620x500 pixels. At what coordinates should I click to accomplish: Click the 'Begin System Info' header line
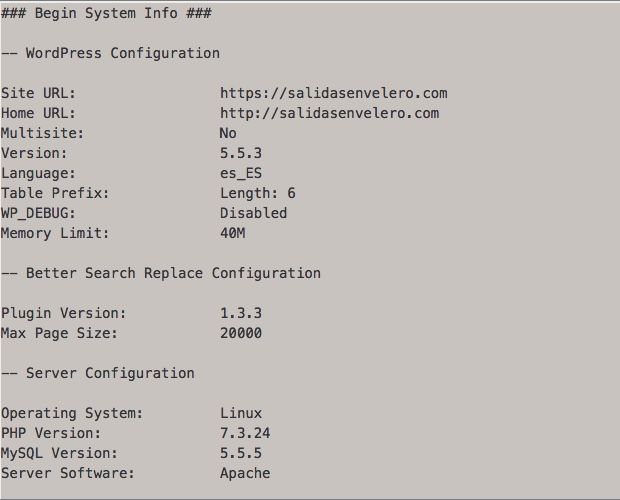106,13
